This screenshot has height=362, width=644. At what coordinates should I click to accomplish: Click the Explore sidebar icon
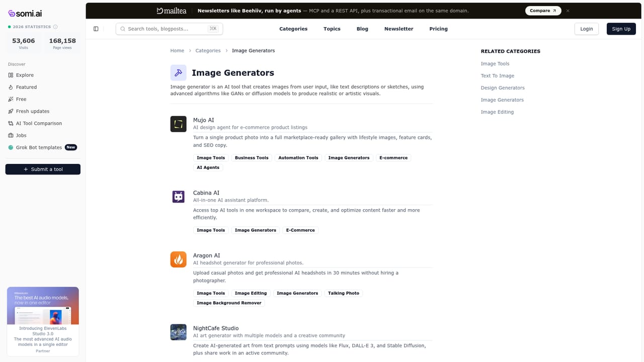[x=11, y=75]
